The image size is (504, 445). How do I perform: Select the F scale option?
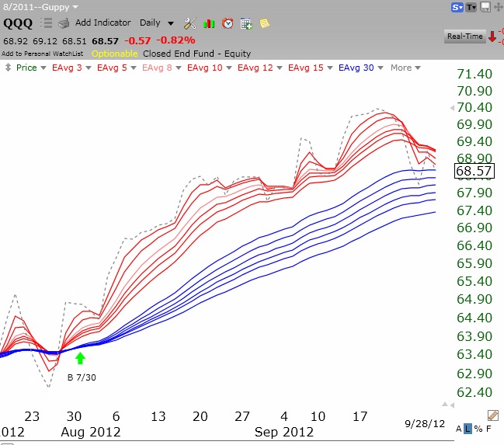pos(488,429)
